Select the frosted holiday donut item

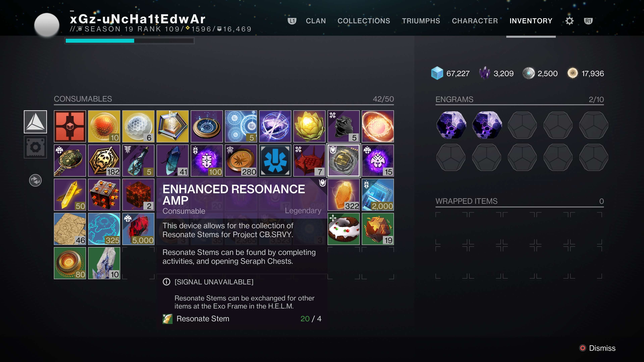click(x=343, y=229)
